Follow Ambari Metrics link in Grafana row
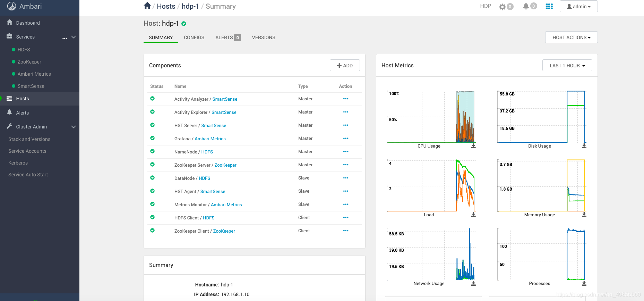The height and width of the screenshot is (301, 644). pos(210,139)
